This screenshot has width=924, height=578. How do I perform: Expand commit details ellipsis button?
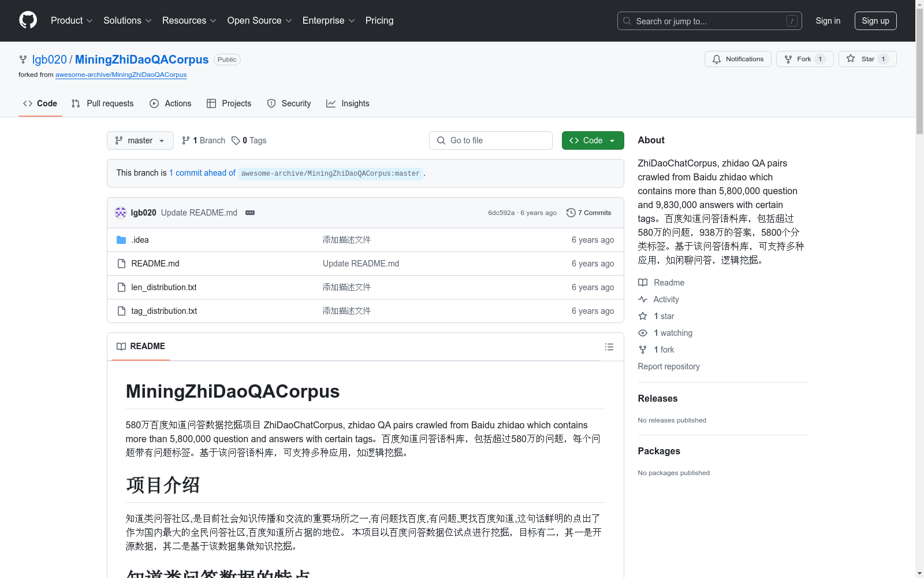coord(250,213)
